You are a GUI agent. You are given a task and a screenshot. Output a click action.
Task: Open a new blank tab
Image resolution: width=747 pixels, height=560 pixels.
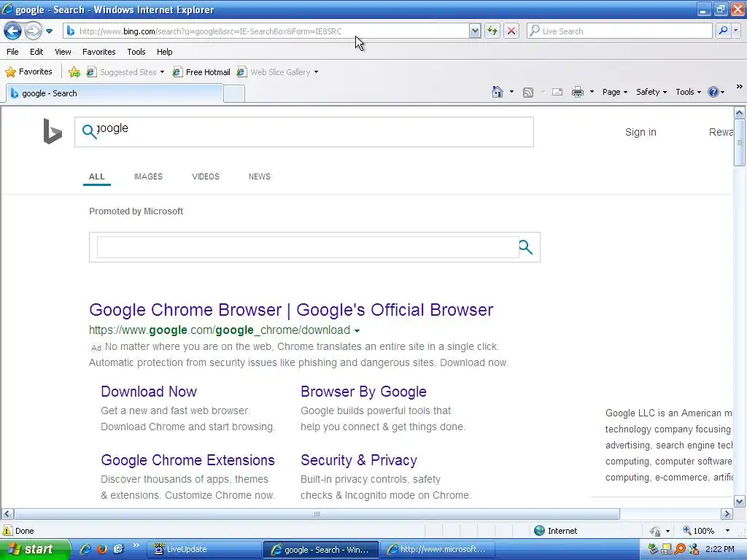click(x=234, y=94)
